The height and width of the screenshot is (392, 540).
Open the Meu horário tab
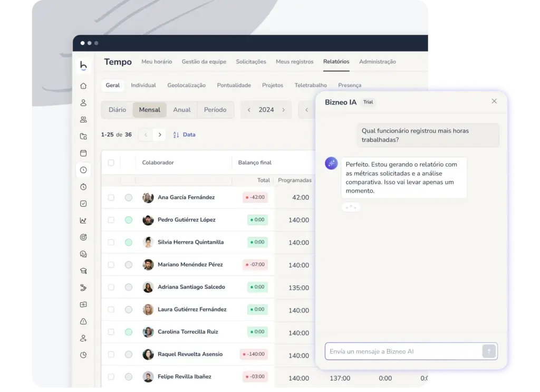click(157, 62)
